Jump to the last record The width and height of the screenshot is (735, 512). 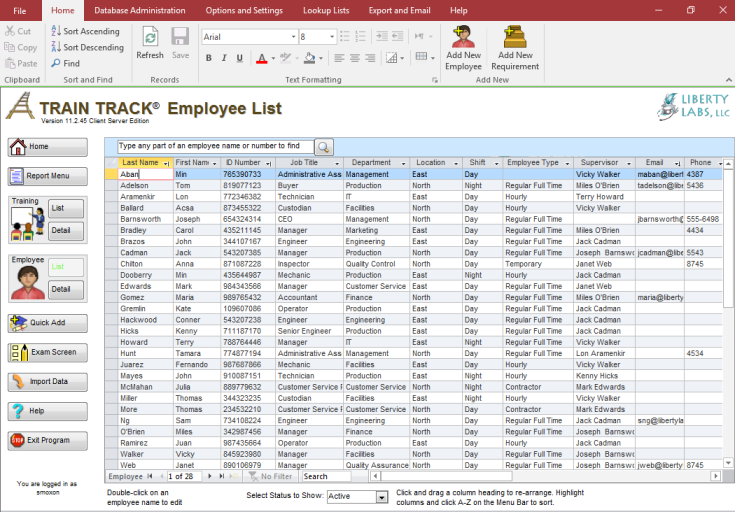point(221,476)
